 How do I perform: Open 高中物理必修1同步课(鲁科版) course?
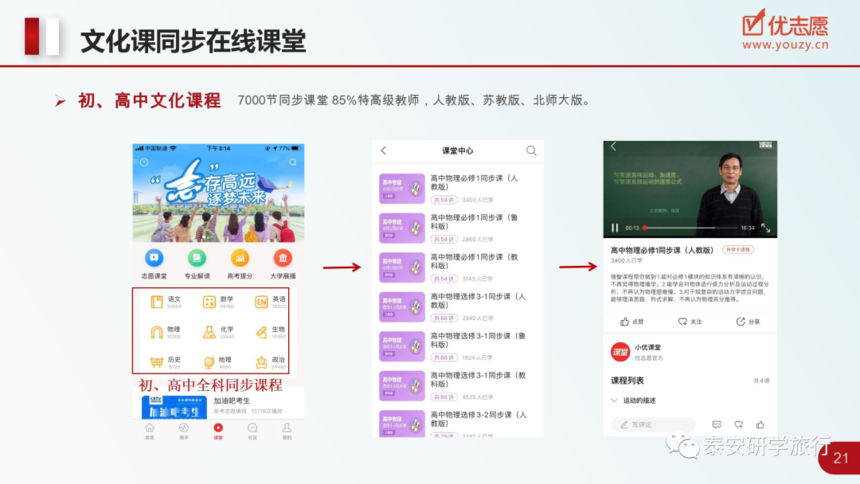457,228
